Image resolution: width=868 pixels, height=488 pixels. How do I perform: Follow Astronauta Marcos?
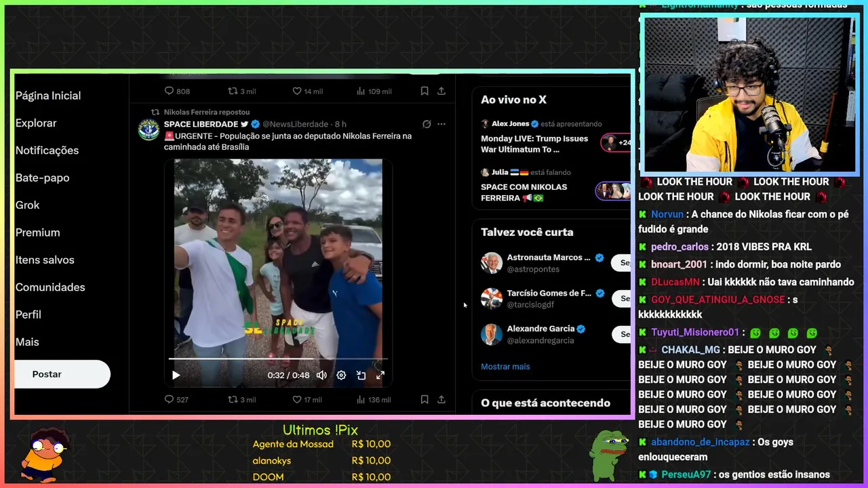pyautogui.click(x=621, y=263)
